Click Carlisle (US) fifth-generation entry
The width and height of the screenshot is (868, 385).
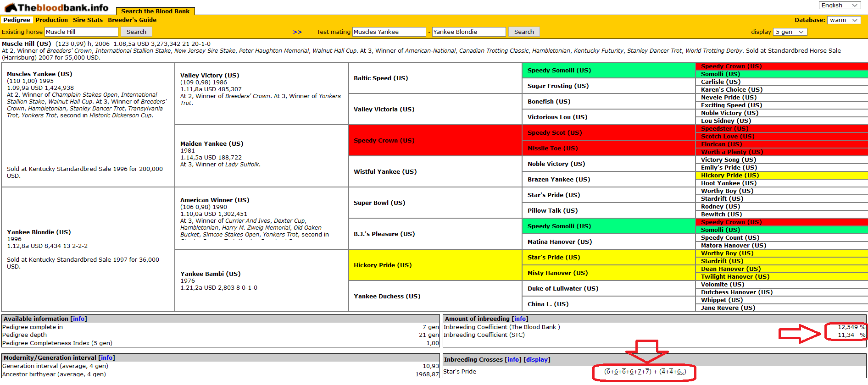[x=721, y=82]
